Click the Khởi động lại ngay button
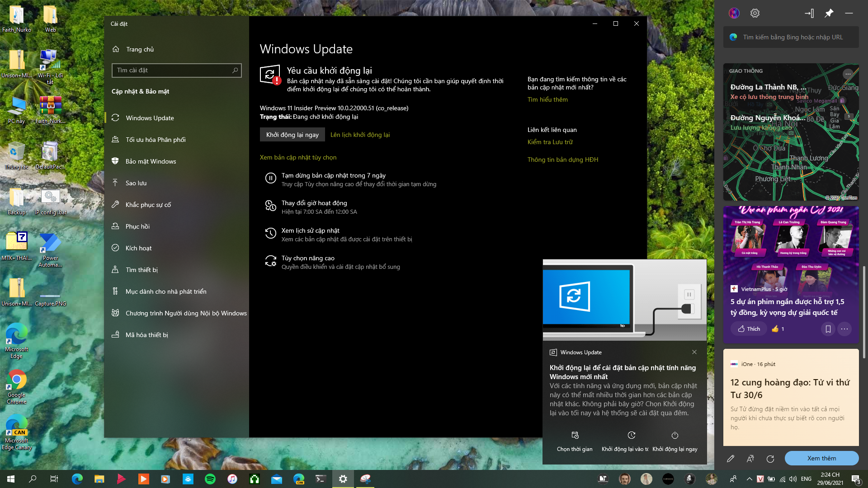The image size is (868, 488). coord(292,135)
